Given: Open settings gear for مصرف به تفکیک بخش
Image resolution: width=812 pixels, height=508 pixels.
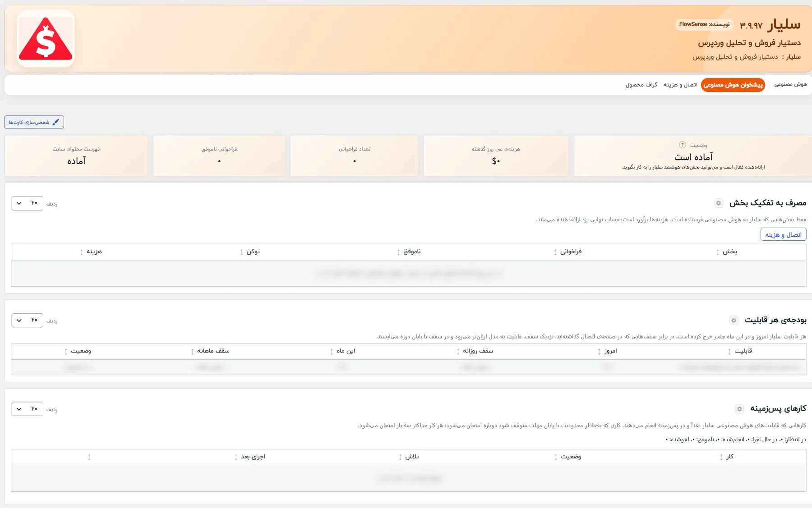Looking at the screenshot, I should (719, 203).
